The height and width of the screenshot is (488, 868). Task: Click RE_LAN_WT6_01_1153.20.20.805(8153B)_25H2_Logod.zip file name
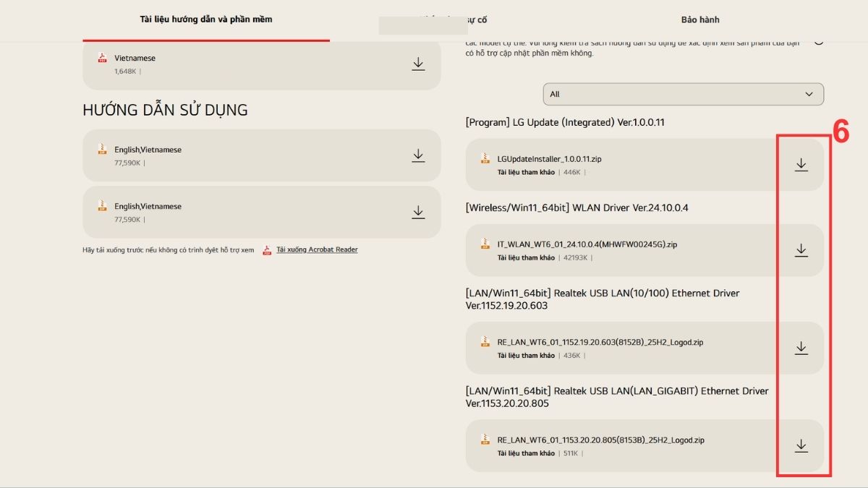(x=601, y=440)
